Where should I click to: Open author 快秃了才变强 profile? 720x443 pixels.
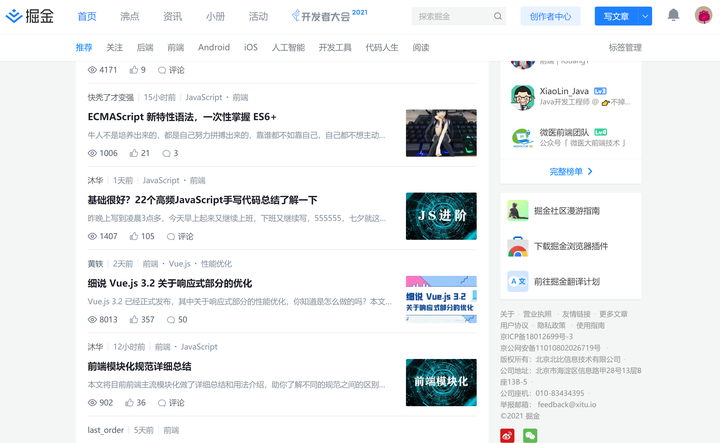(x=111, y=97)
